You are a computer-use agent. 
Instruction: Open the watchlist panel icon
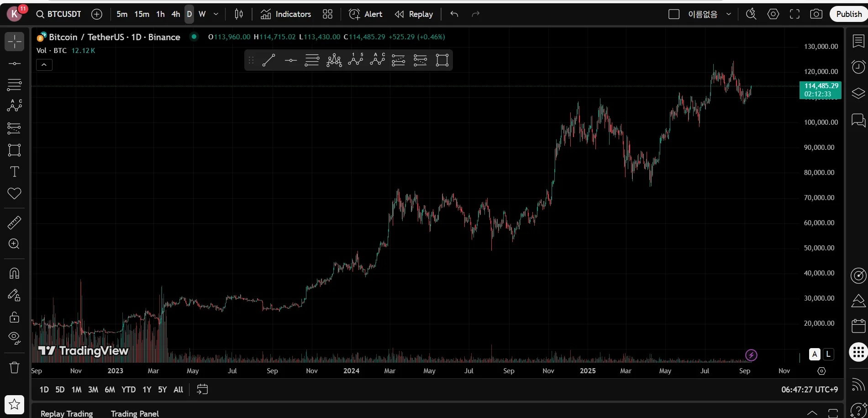pos(858,42)
